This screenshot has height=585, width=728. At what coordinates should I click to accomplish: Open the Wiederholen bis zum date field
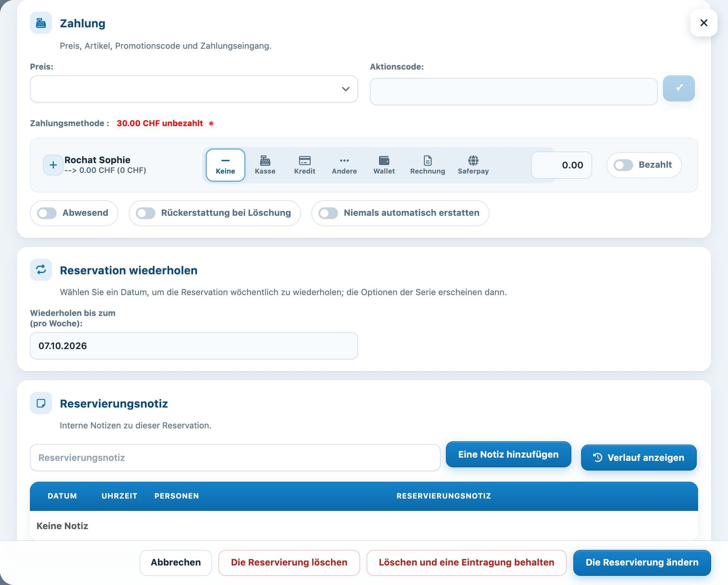point(194,346)
